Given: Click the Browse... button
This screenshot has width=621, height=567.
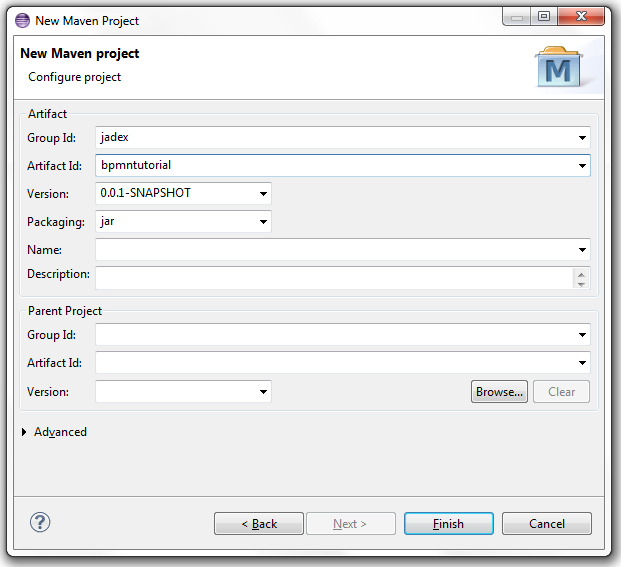Looking at the screenshot, I should pos(499,392).
